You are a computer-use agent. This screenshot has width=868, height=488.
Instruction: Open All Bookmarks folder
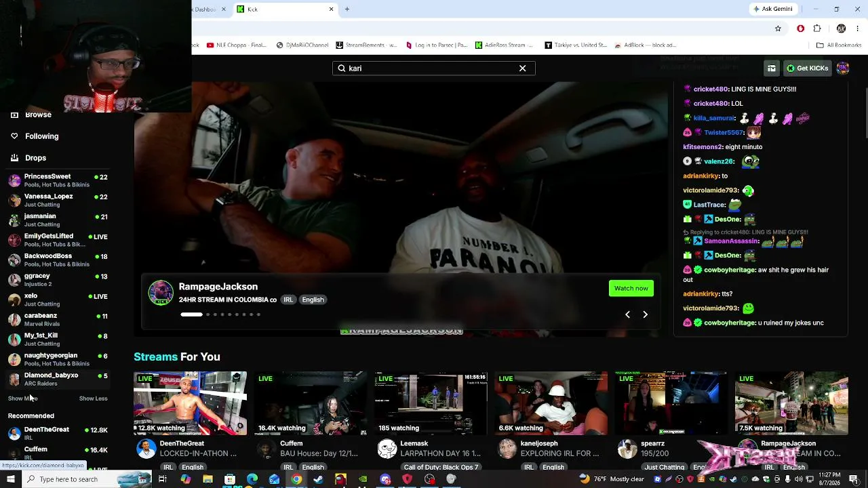point(839,45)
